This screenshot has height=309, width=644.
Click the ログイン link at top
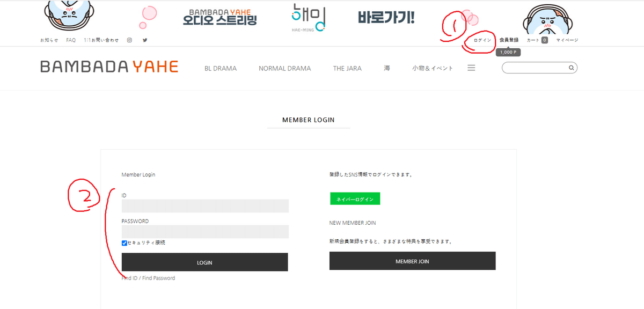click(482, 40)
